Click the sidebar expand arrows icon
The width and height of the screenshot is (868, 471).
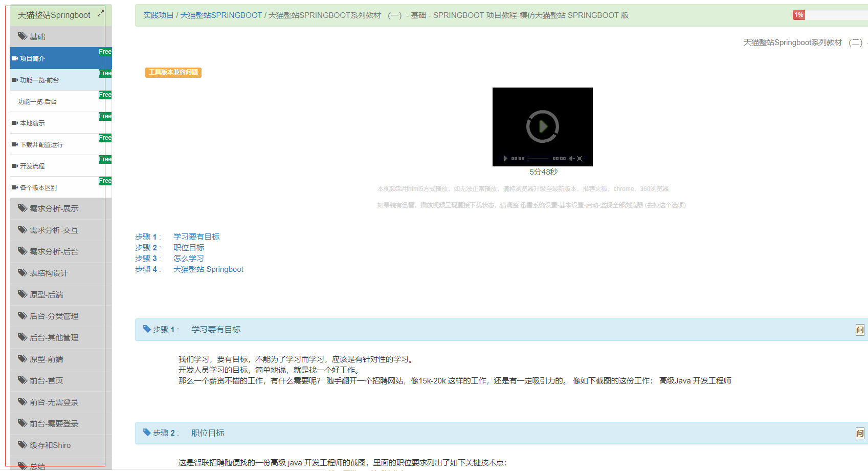pyautogui.click(x=101, y=14)
